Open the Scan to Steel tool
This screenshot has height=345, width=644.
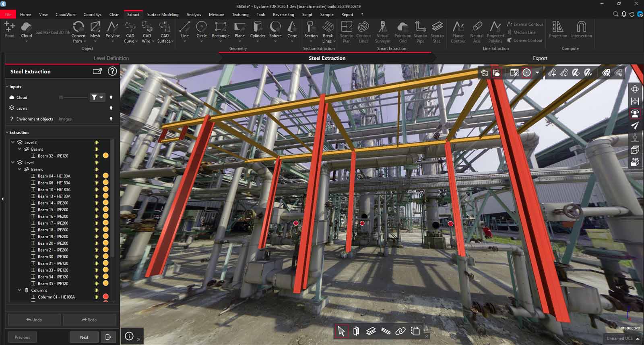point(437,32)
